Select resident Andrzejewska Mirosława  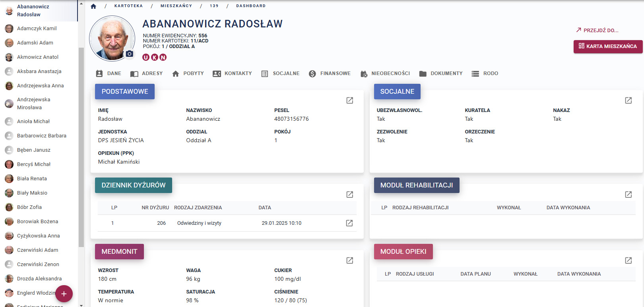pyautogui.click(x=39, y=104)
